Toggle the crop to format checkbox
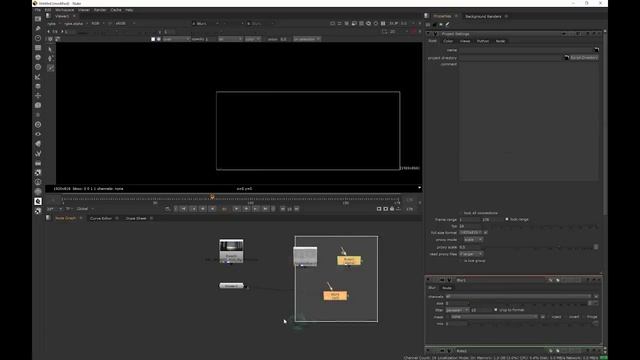The image size is (640, 360). (496, 310)
